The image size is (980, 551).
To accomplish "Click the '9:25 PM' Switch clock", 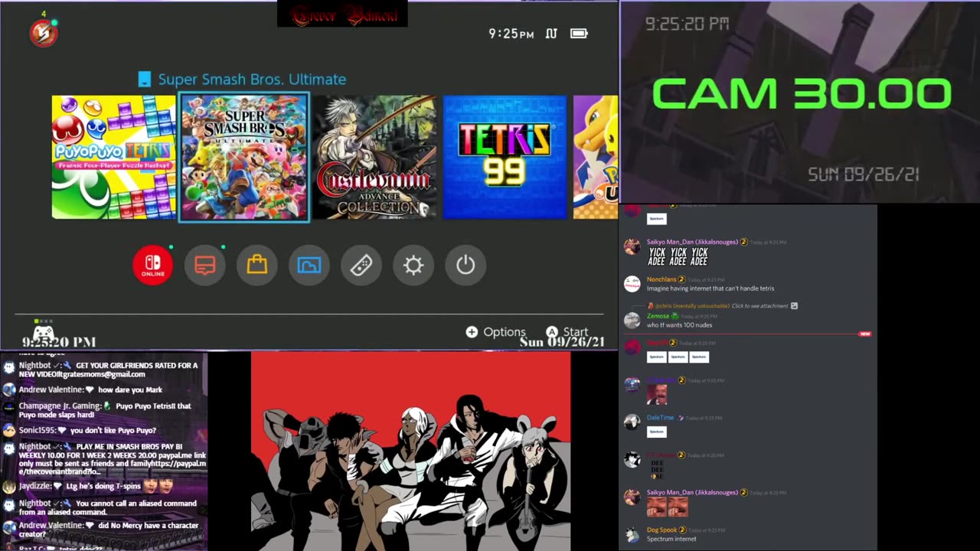I will tap(511, 34).
